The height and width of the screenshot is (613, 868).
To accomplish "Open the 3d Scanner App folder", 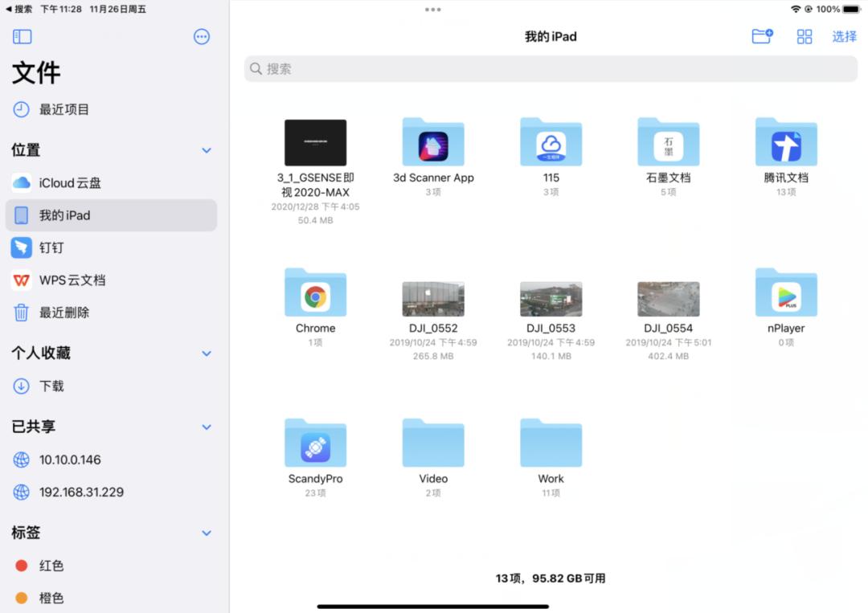I will (x=433, y=144).
